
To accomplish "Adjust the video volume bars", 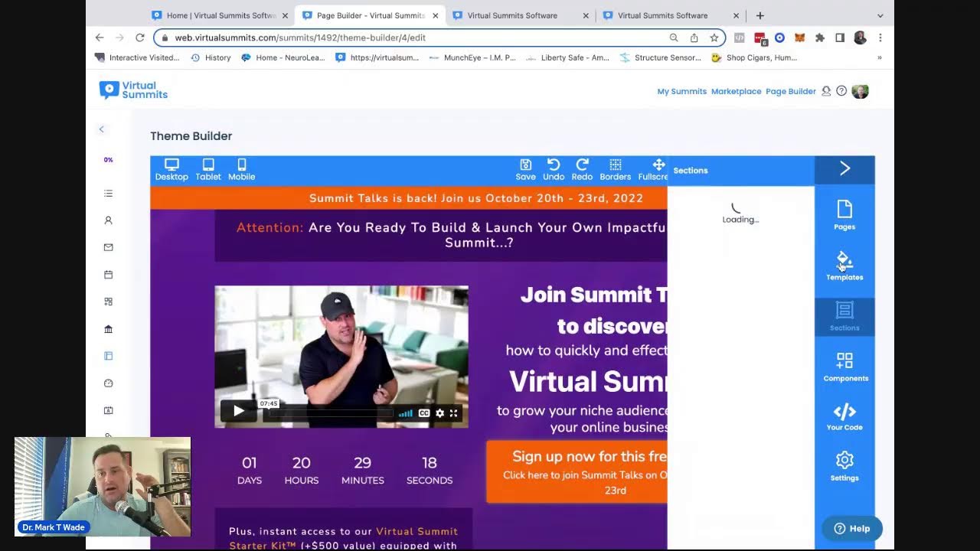I will click(x=406, y=413).
